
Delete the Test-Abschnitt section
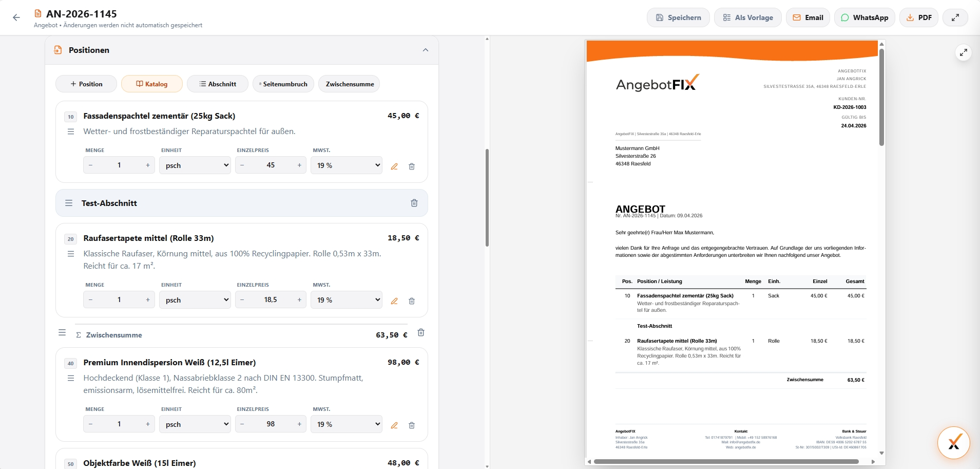tap(414, 203)
